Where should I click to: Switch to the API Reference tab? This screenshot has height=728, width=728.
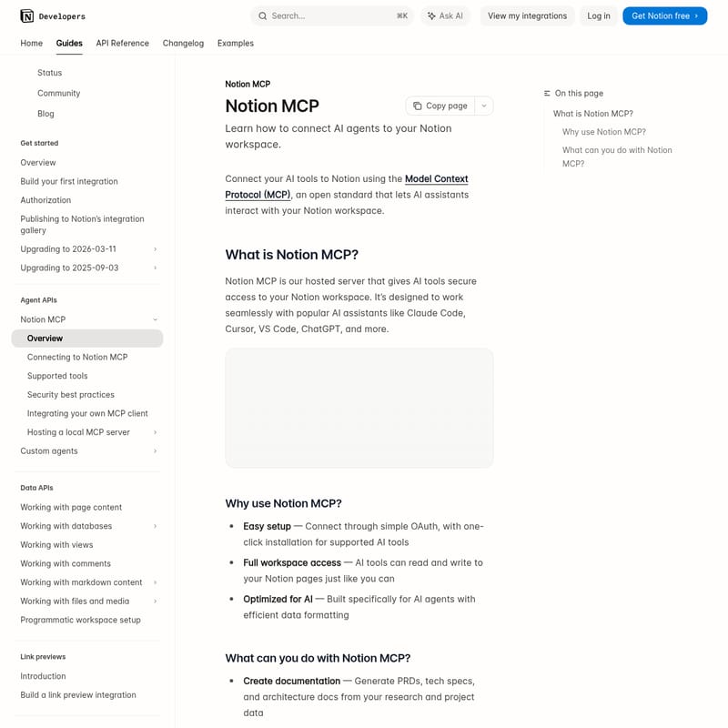click(x=122, y=43)
